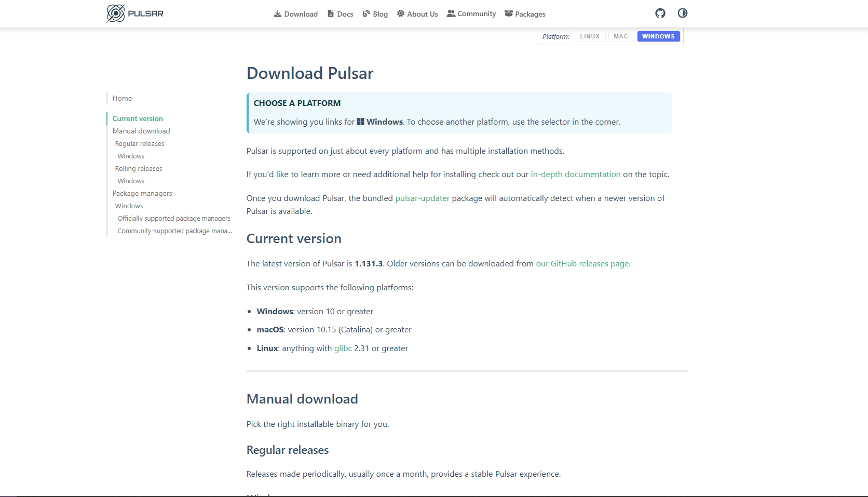Open the GitHub repository icon

point(660,14)
